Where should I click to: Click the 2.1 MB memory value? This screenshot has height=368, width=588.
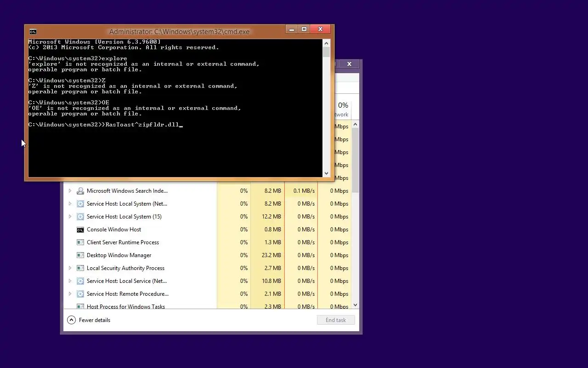(272, 294)
